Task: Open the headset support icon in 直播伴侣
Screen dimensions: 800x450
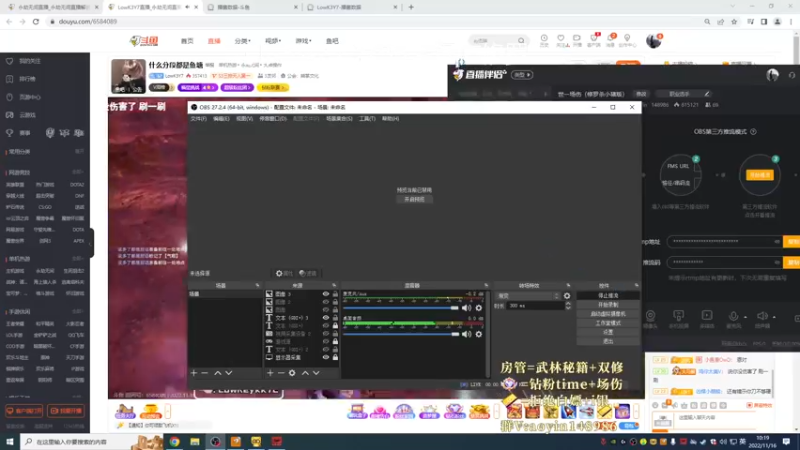Action: 792,75
